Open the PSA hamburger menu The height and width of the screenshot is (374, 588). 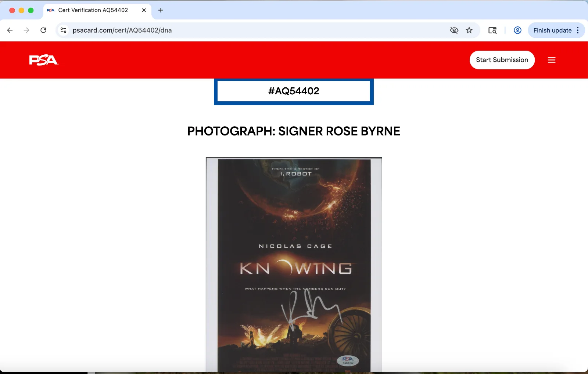point(552,60)
